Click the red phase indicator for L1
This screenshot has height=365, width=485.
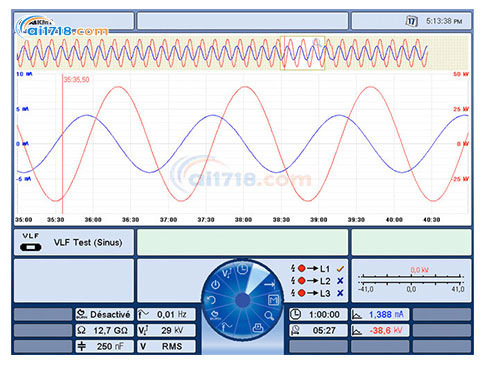[x=302, y=268]
